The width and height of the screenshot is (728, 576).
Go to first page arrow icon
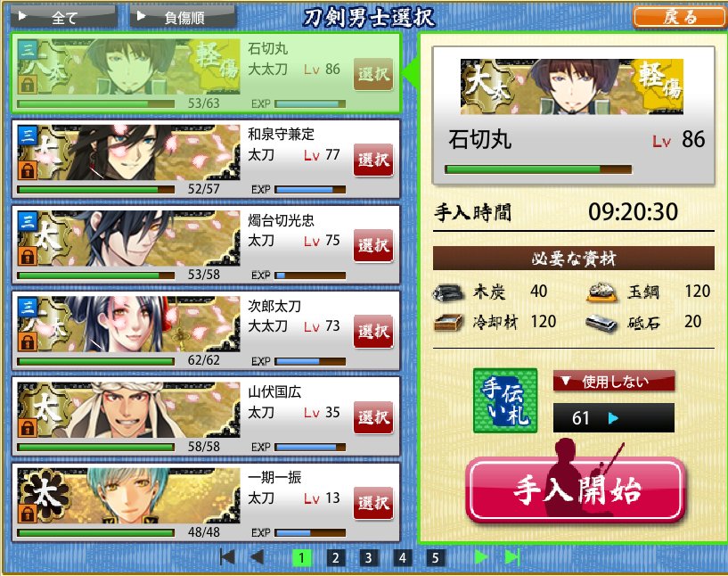226,557
